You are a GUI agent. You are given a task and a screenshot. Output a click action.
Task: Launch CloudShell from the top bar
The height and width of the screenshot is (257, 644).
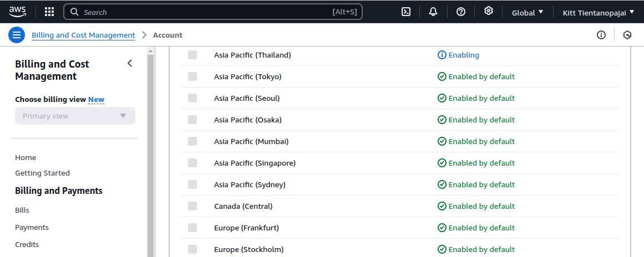406,12
